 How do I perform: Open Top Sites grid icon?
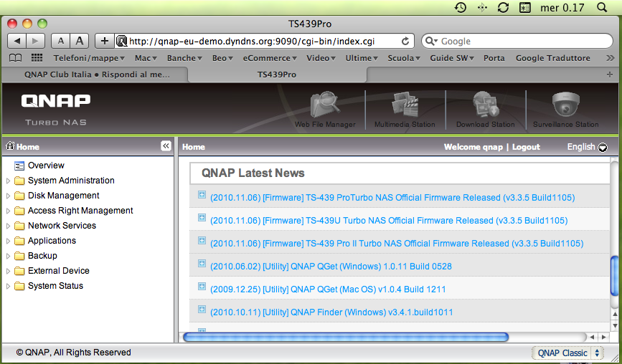coord(37,58)
